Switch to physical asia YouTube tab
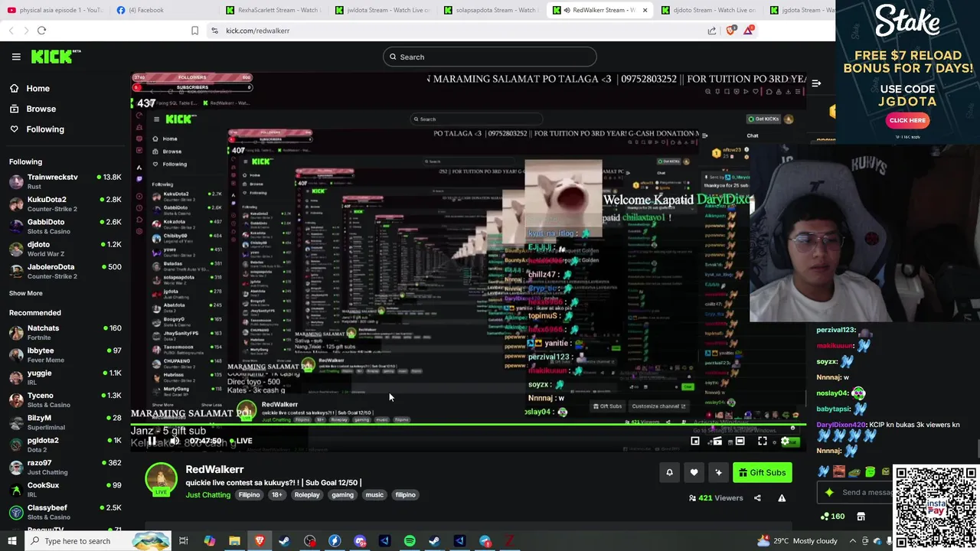Screen dimensions: 980x551 tap(55, 10)
